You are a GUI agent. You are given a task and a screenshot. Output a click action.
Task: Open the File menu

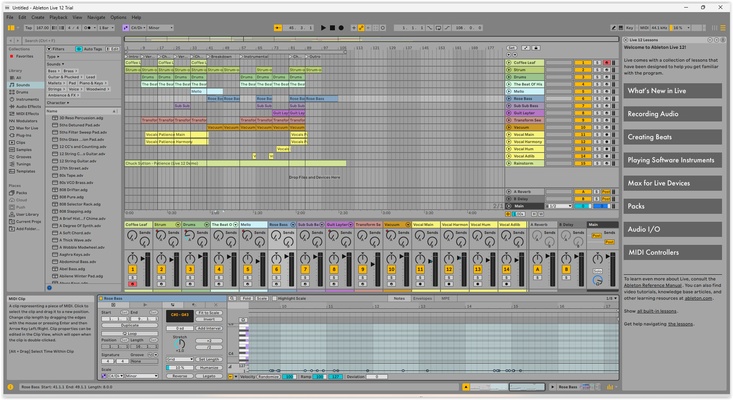(x=10, y=17)
